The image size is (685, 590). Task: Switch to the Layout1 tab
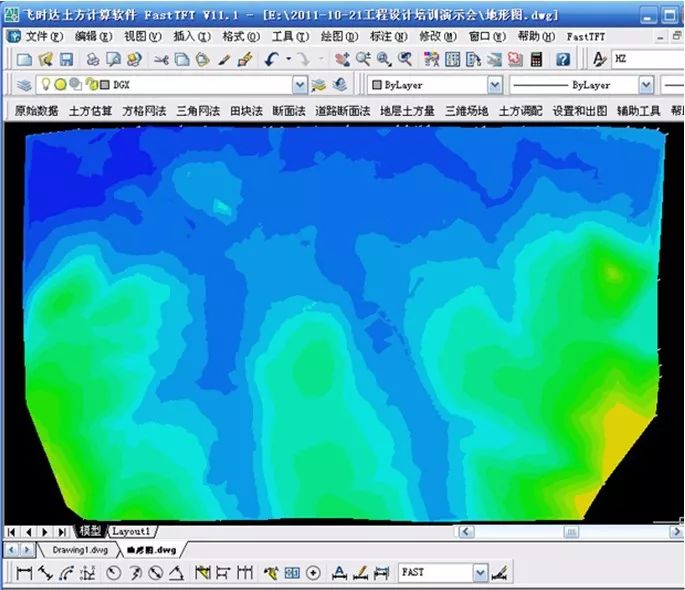(131, 531)
